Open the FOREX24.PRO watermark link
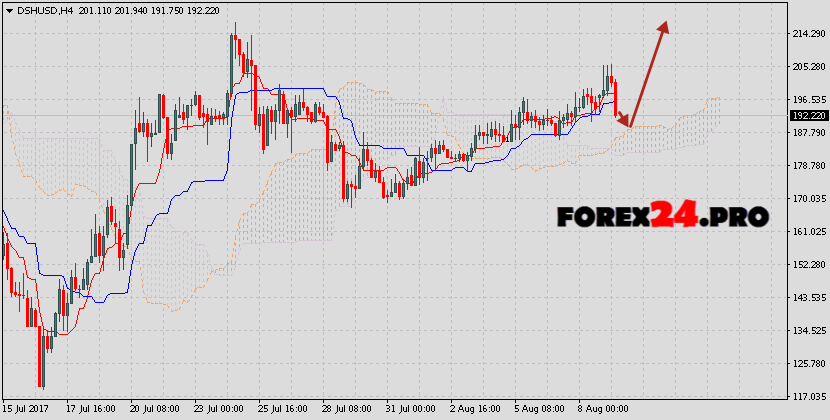 click(662, 215)
